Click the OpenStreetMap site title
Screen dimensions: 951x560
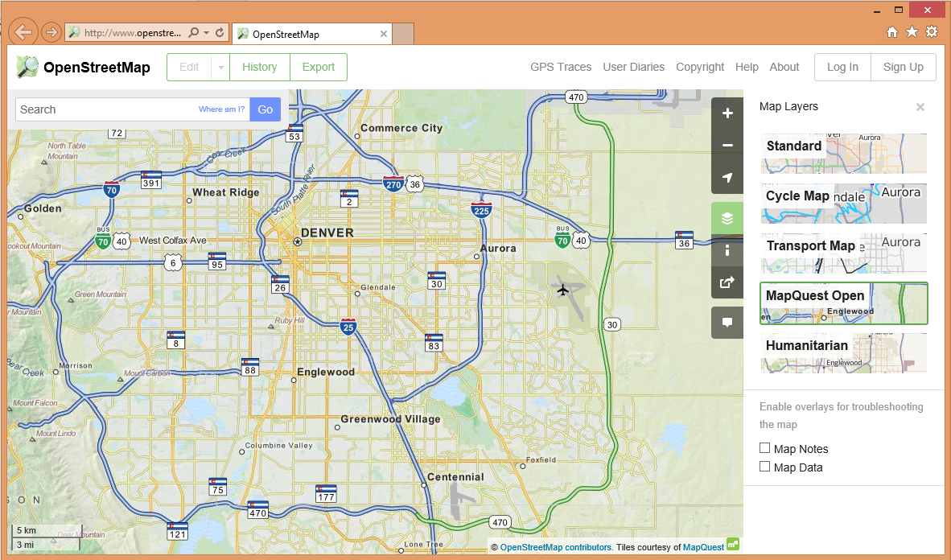coord(97,68)
